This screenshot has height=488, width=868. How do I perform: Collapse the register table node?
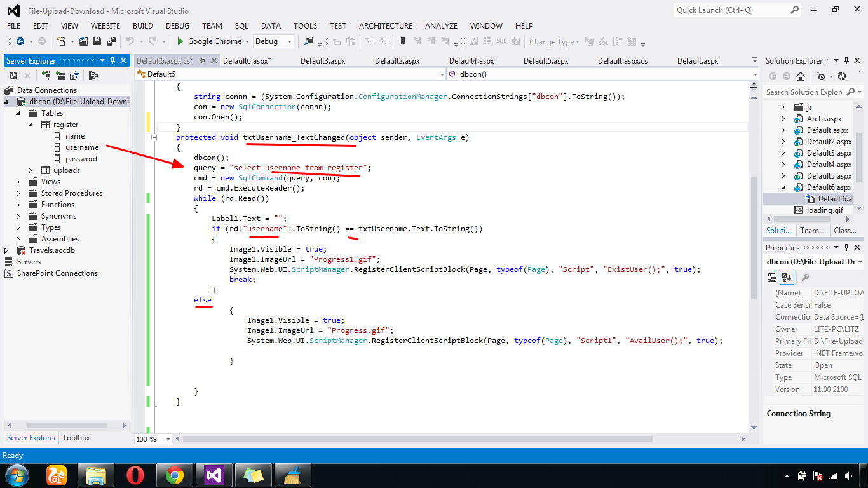pos(29,124)
